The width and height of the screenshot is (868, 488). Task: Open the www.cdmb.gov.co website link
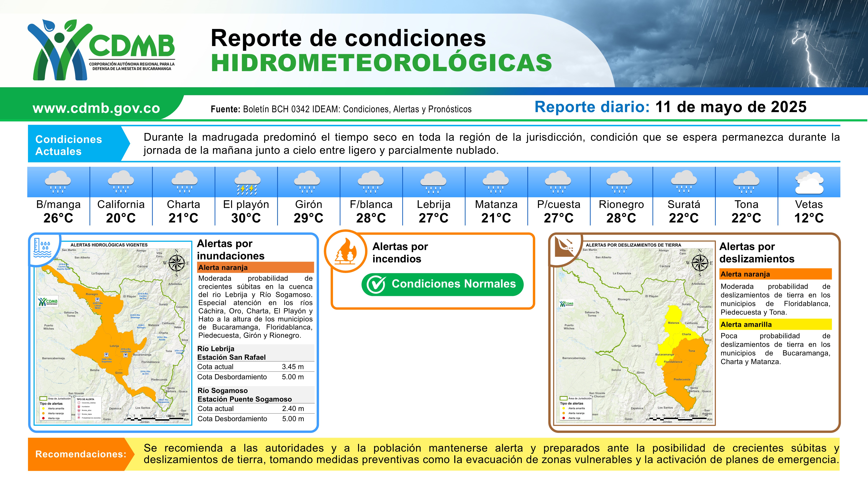96,108
